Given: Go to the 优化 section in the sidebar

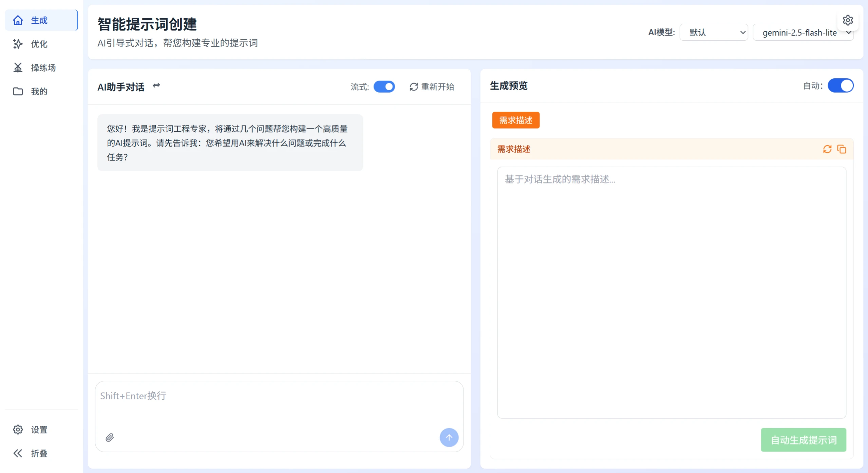Looking at the screenshot, I should tap(41, 44).
